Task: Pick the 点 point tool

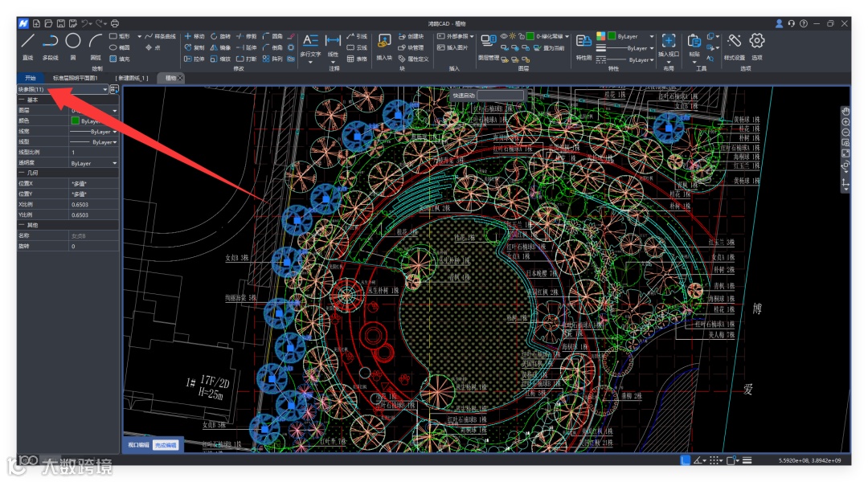Action: 154,47
